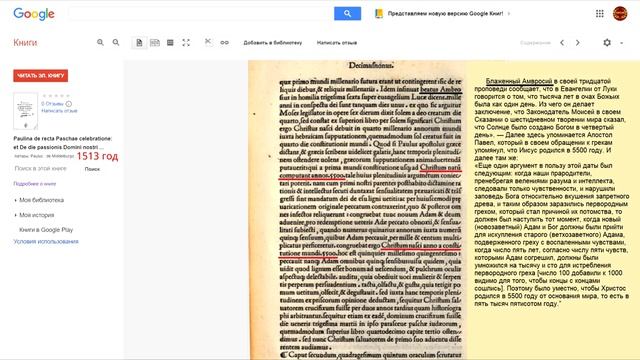Click the Google search input box
This screenshot has width=640, height=360.
[x=201, y=13]
